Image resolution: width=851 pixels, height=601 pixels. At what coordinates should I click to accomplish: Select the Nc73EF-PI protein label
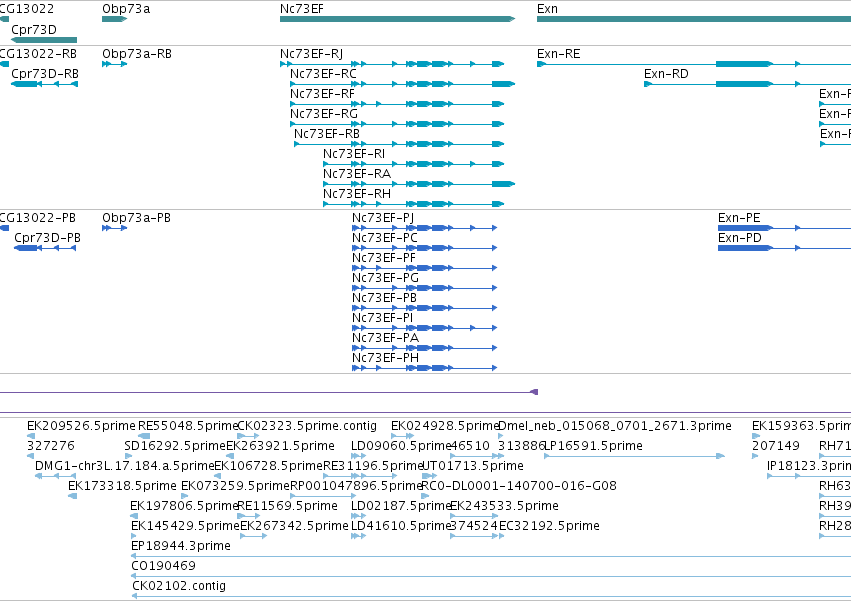[x=383, y=318]
